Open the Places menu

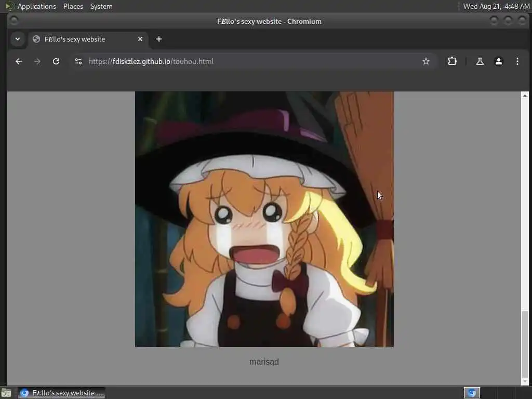tap(73, 6)
